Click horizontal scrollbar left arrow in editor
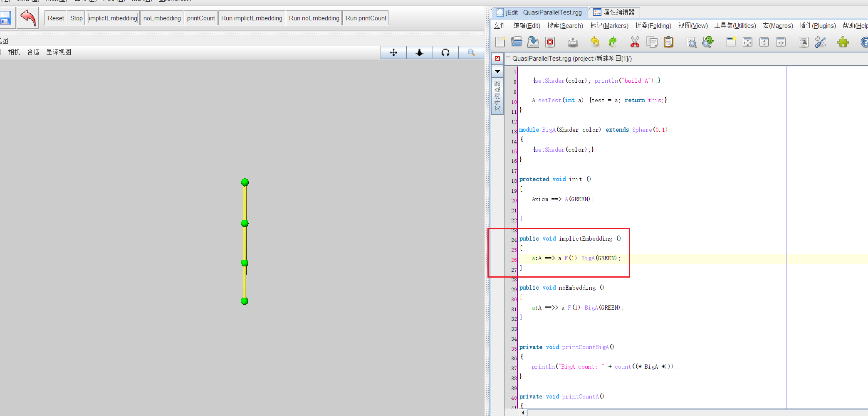The image size is (868, 416). tap(523, 413)
